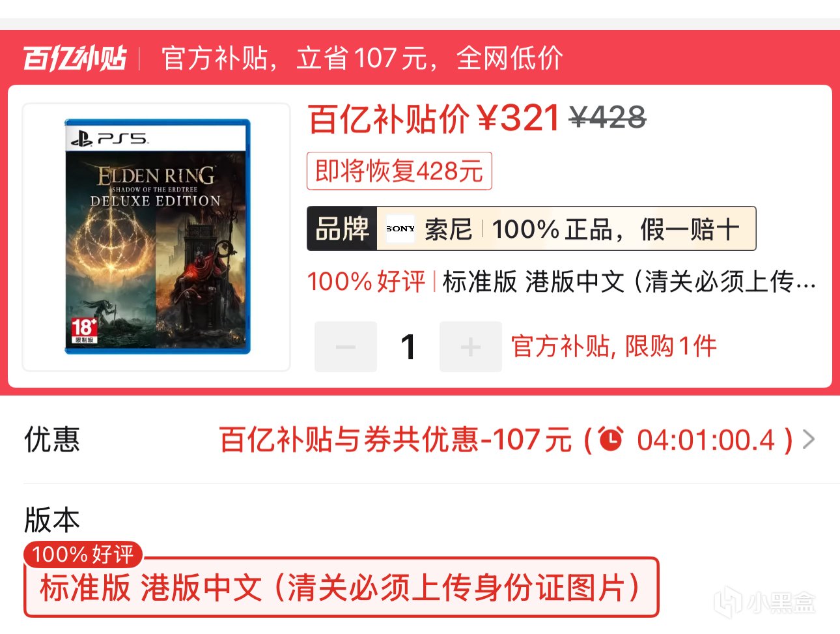Screen dimensions: 840x634
Task: Decrease quantity with the minus button
Action: pos(346,347)
